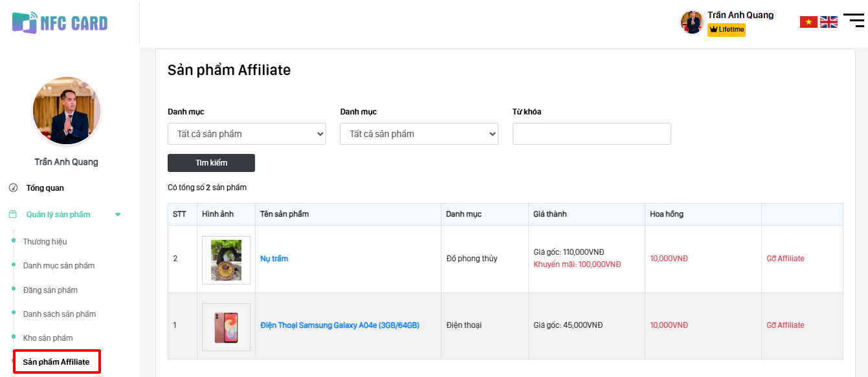The image size is (868, 377).
Task: Open the hamburger menu icon
Action: [853, 21]
